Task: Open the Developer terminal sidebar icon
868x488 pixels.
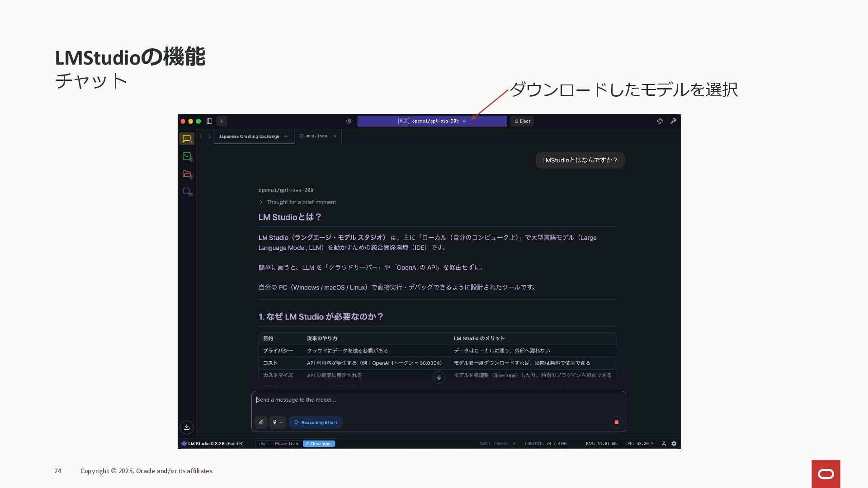Action: (187, 156)
